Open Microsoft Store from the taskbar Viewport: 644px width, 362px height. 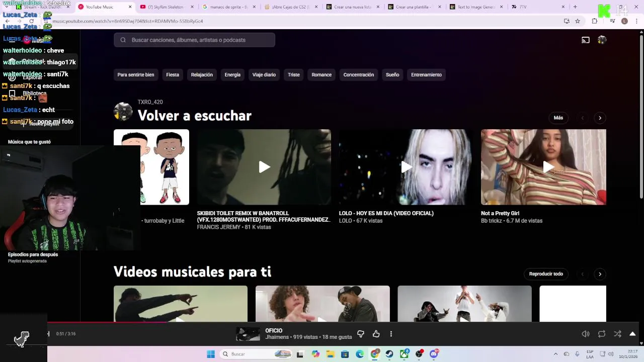[345, 354]
